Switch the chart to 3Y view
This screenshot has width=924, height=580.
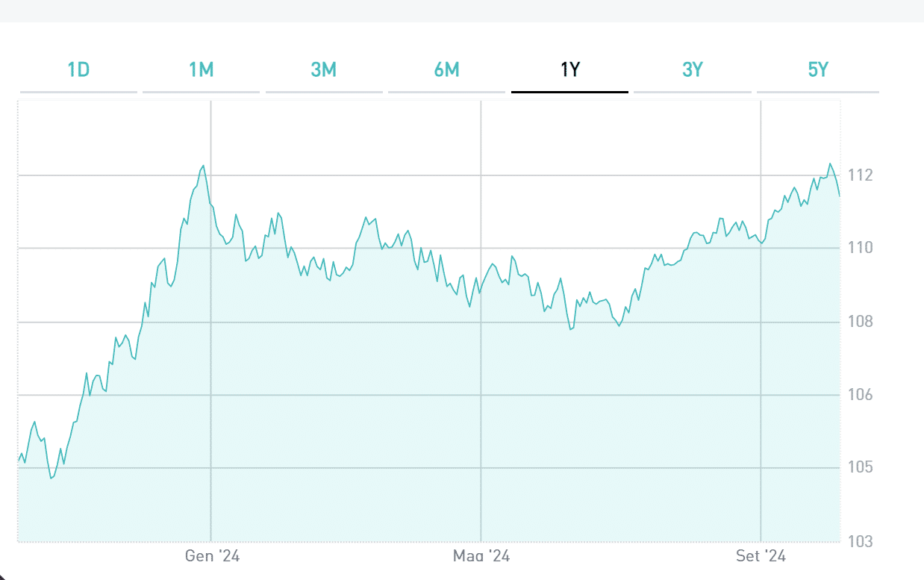(x=692, y=70)
